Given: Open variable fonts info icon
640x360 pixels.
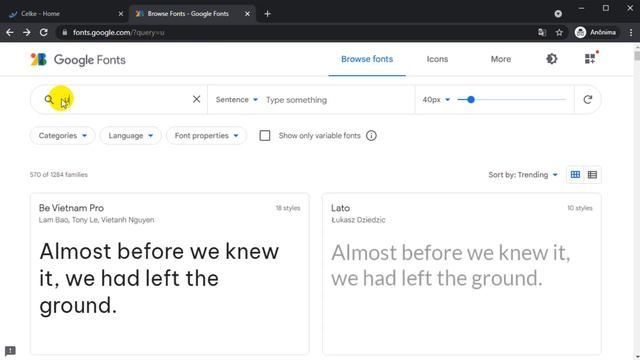Looking at the screenshot, I should [x=371, y=136].
